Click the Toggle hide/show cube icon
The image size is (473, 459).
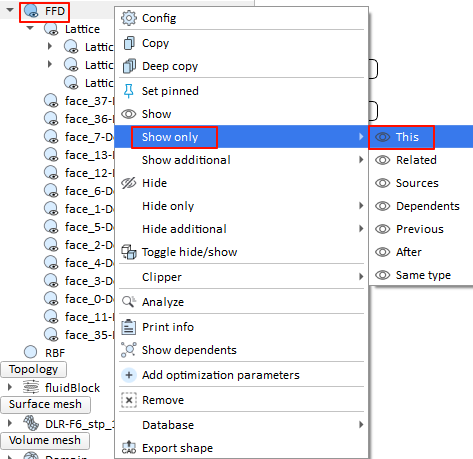click(x=129, y=252)
